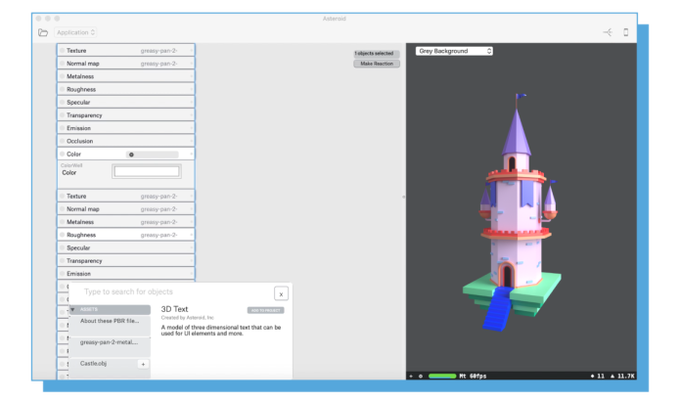Click the Make Reaction button
Viewport: 680px width, 402px height.
pos(376,64)
